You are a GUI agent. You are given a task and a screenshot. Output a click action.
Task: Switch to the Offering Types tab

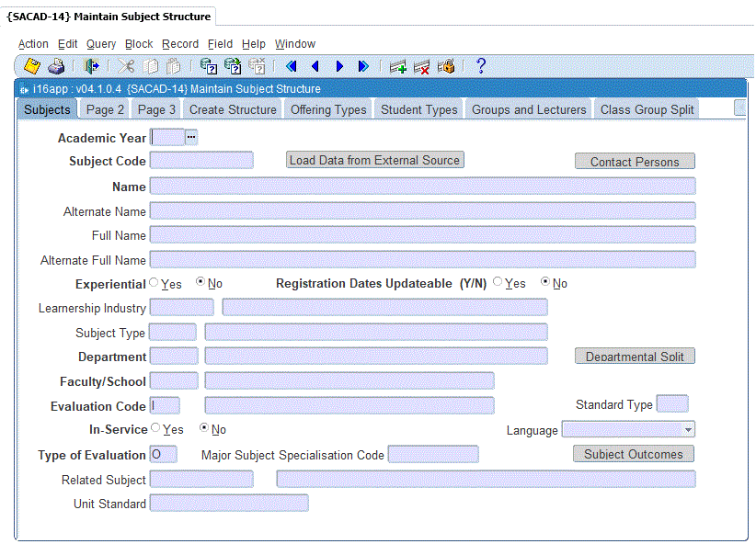(x=328, y=109)
